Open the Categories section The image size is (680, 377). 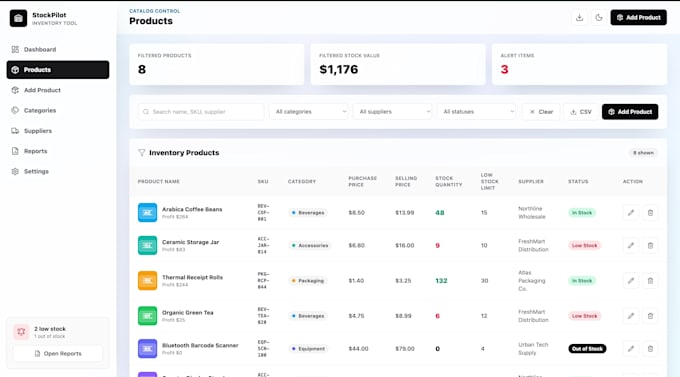tap(58, 111)
